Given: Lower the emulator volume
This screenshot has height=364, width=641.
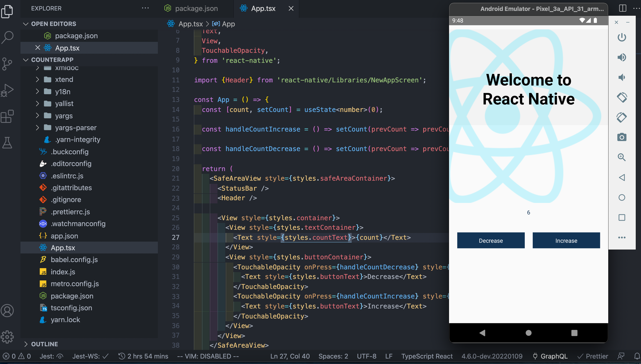Looking at the screenshot, I should 622,77.
